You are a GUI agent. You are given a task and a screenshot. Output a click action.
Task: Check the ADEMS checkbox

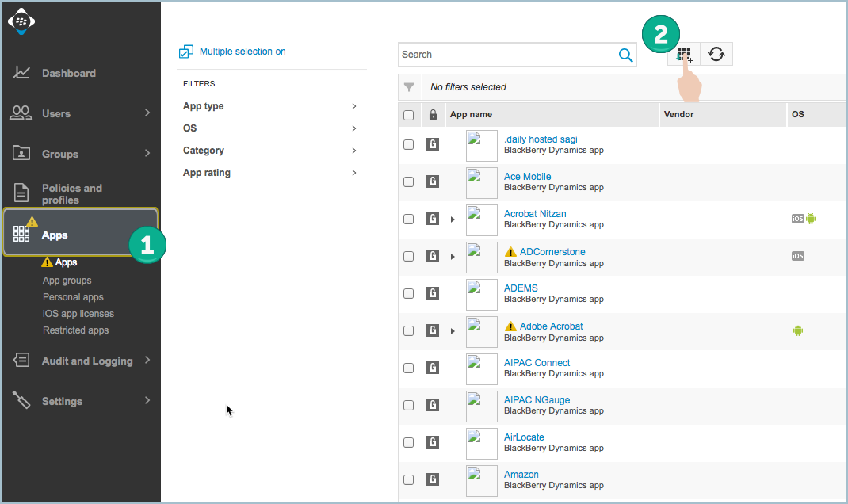(408, 294)
